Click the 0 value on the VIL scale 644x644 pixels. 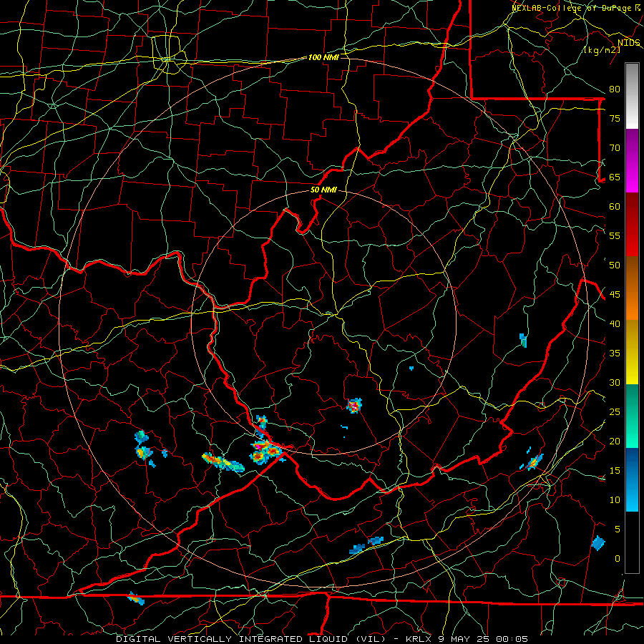[618, 559]
